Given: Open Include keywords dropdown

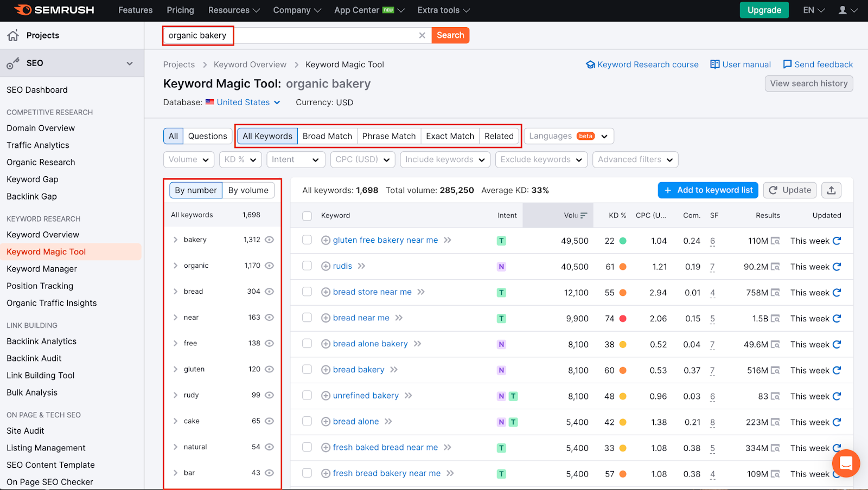Looking at the screenshot, I should click(445, 159).
